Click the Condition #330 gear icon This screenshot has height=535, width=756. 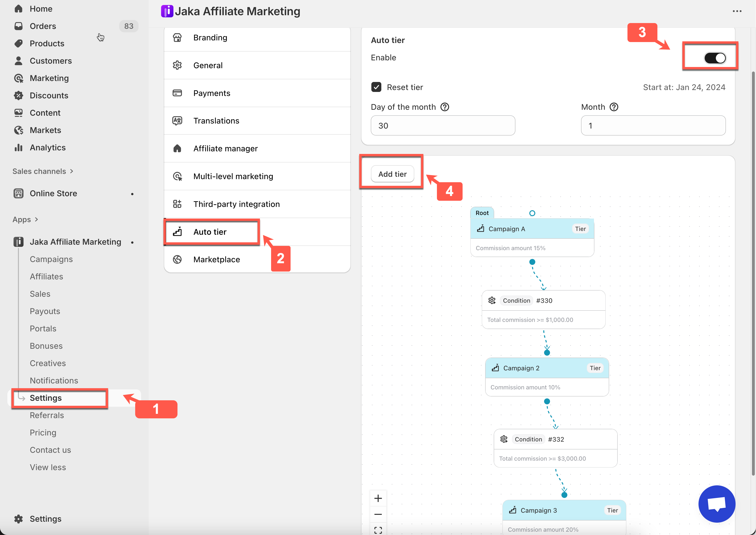[492, 301]
